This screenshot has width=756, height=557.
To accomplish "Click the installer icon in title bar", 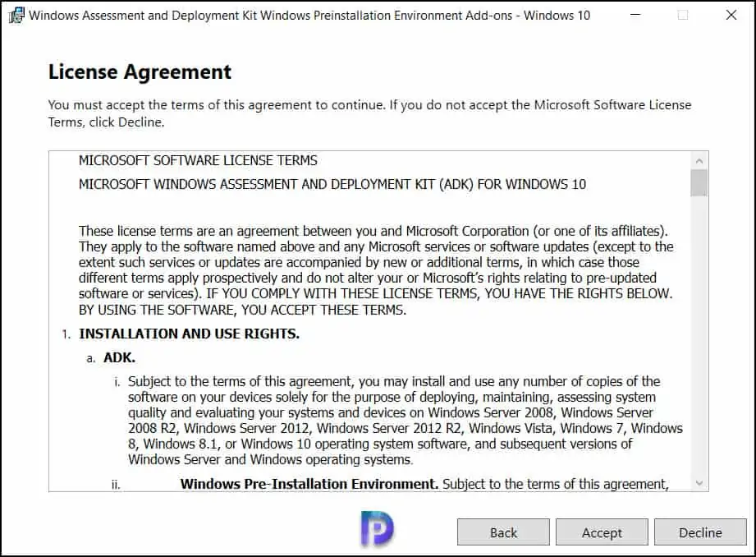I will click(16, 16).
